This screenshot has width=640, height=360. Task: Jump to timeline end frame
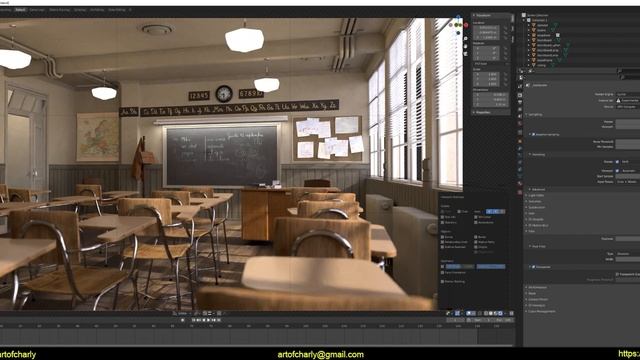pos(219,320)
